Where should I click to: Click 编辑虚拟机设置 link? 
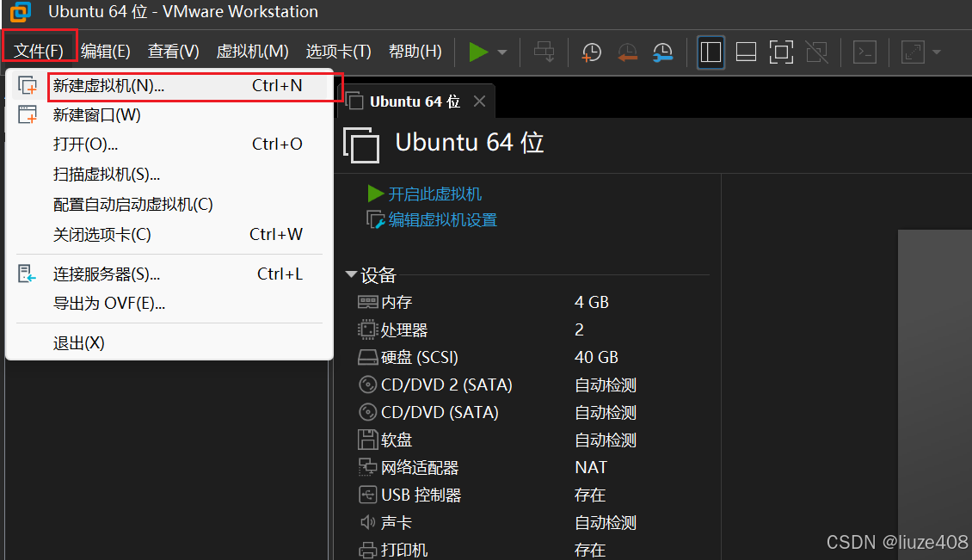pyautogui.click(x=443, y=220)
